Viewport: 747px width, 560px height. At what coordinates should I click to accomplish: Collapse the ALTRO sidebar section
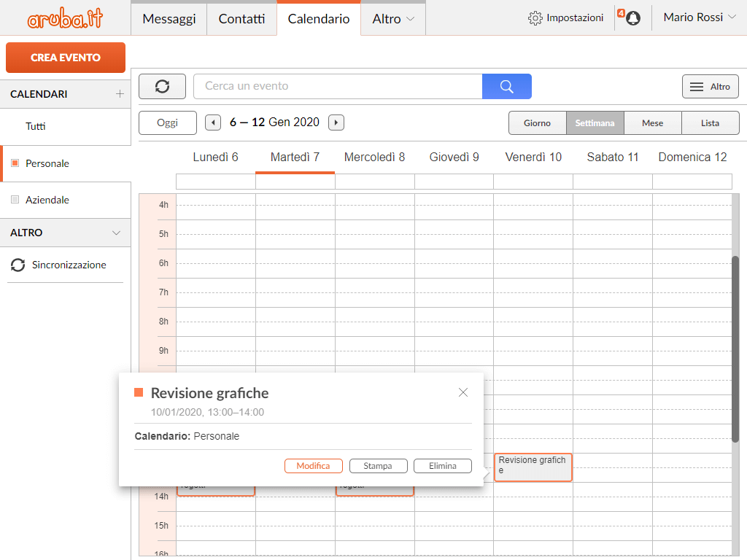[x=116, y=233]
